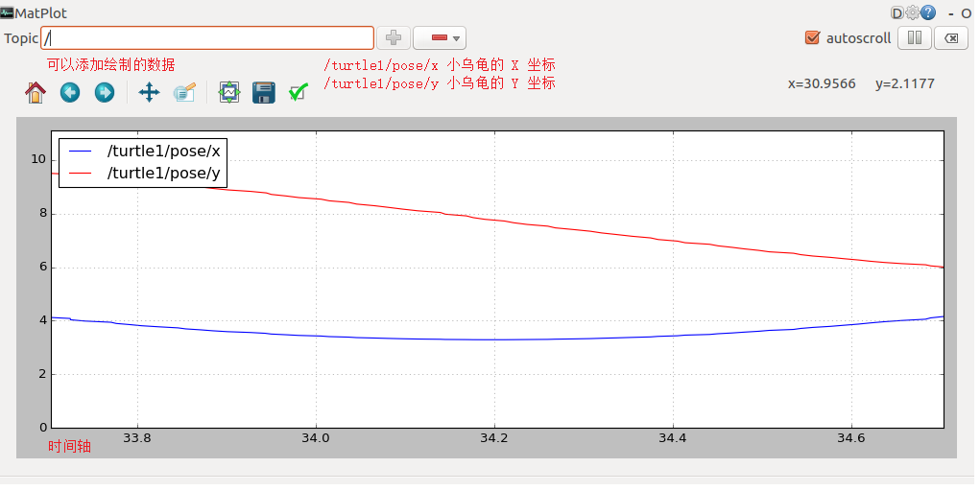Open the Configure subplots tool

[229, 92]
